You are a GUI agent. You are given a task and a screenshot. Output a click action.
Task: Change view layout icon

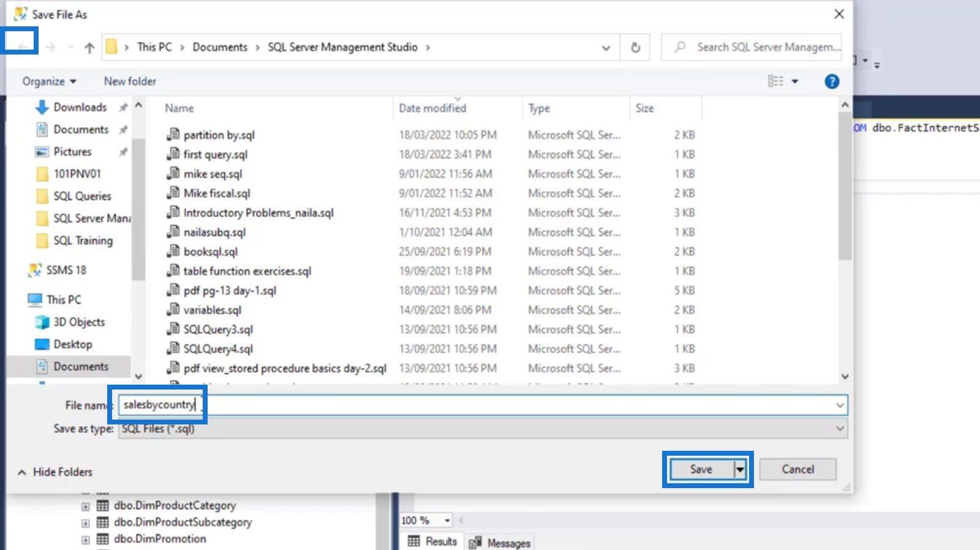(x=775, y=81)
